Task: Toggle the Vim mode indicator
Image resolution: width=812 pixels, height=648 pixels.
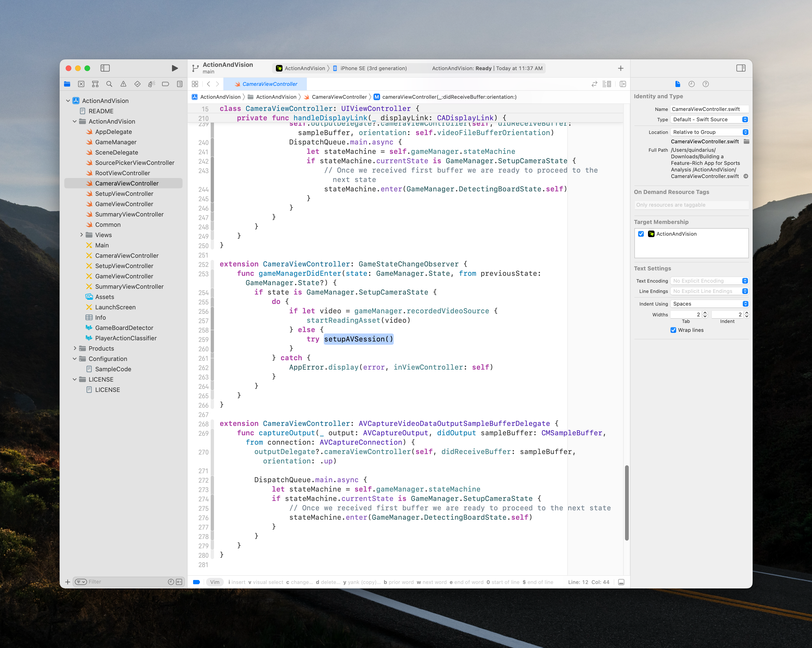Action: coord(215,582)
